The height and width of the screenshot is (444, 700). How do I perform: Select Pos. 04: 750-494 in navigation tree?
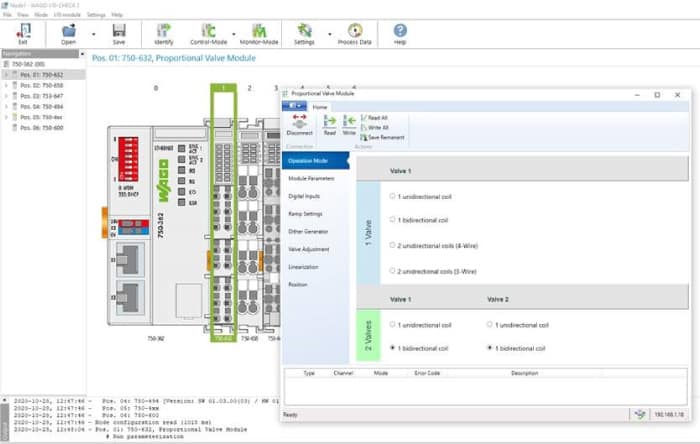[x=41, y=107]
